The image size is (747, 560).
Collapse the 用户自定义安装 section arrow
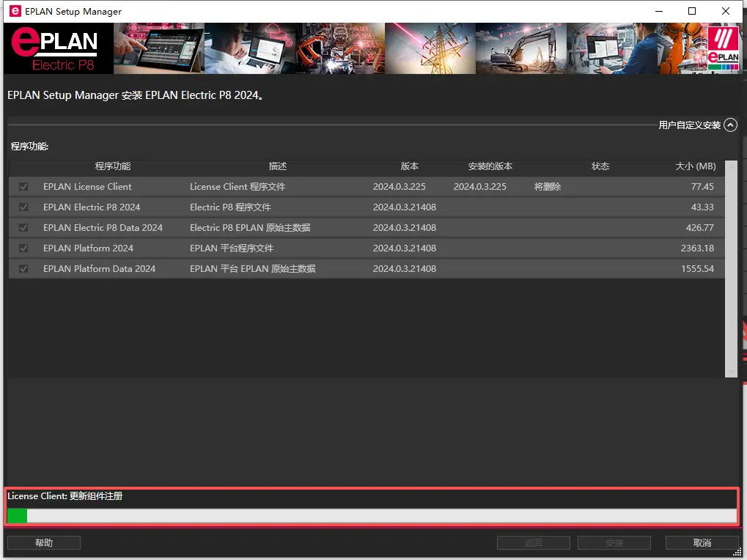(730, 125)
